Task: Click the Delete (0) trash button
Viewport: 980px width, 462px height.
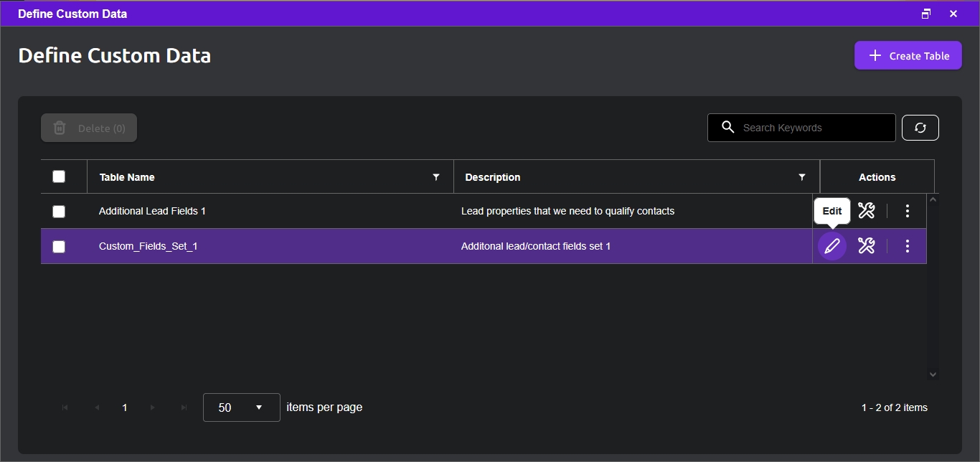Action: [89, 128]
